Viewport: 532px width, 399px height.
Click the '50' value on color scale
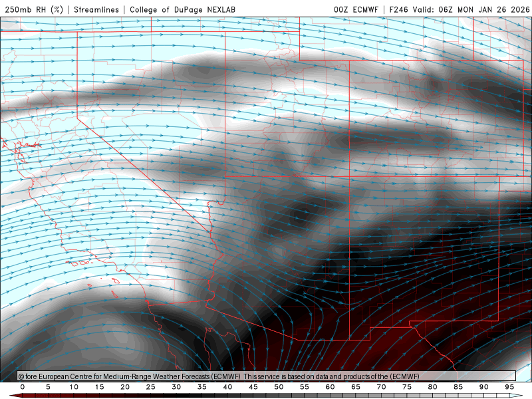(x=279, y=387)
